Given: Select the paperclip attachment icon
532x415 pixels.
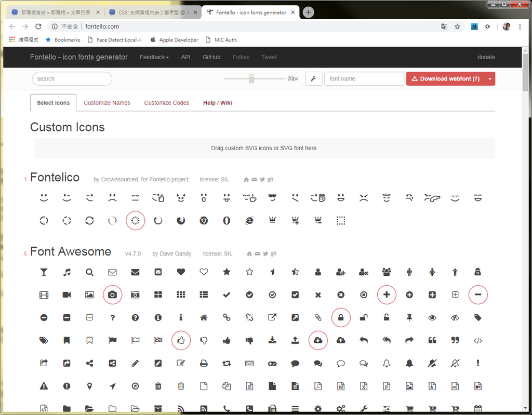Looking at the screenshot, I should [318, 317].
